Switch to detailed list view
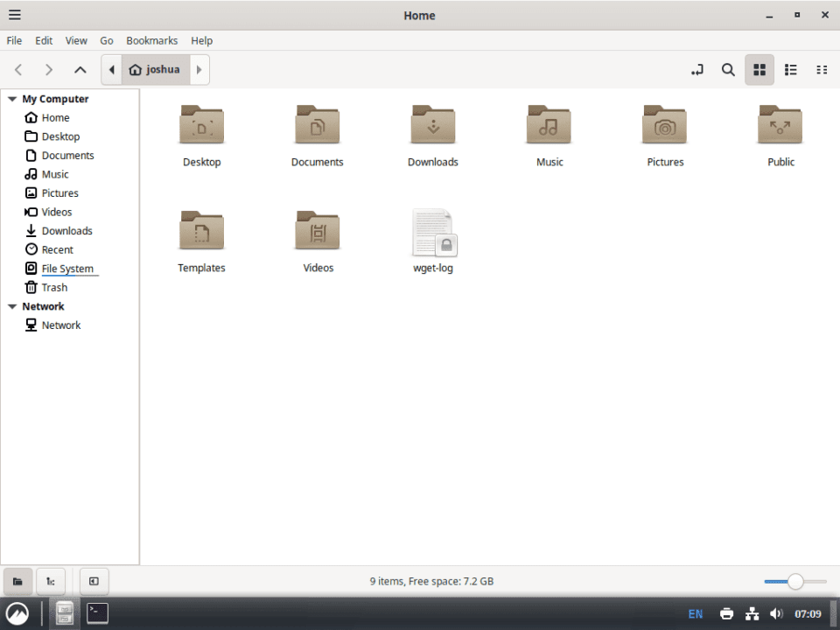 click(791, 69)
